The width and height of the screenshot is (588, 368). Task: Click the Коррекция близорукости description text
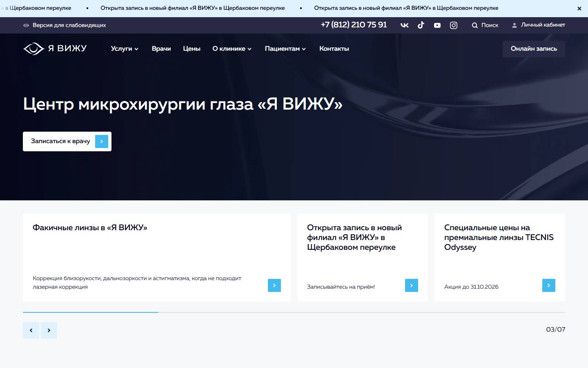tap(137, 283)
